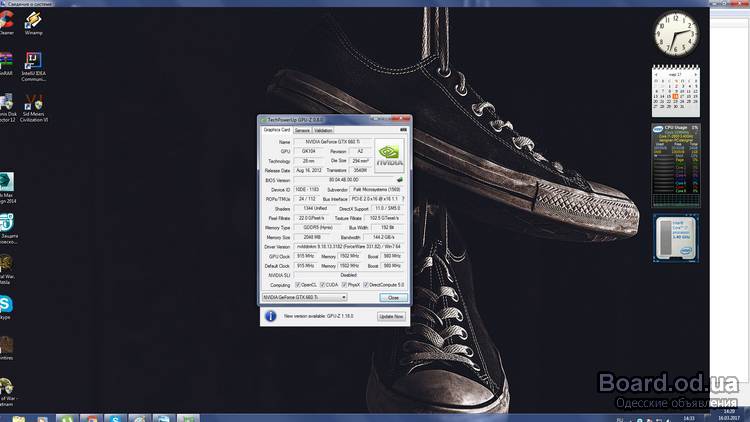Click the Winamp desktop icon
The height and width of the screenshot is (422, 750).
pos(33,23)
